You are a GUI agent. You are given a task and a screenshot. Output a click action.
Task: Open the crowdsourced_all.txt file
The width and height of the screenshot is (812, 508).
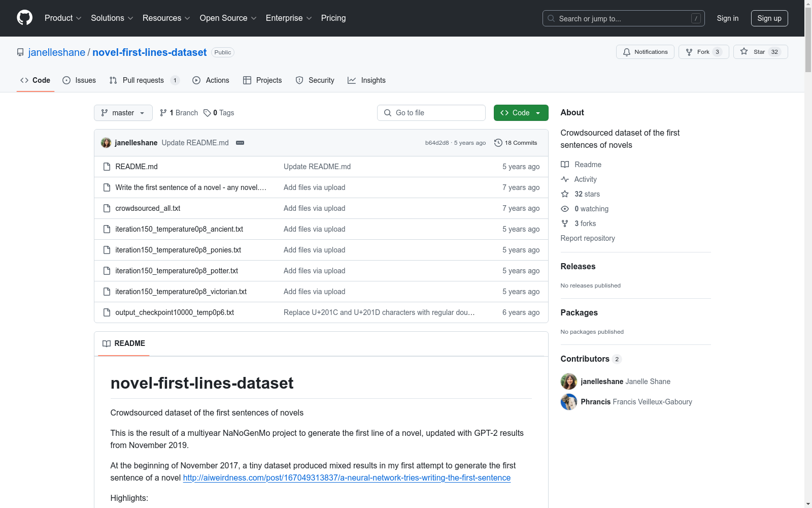[148, 208]
